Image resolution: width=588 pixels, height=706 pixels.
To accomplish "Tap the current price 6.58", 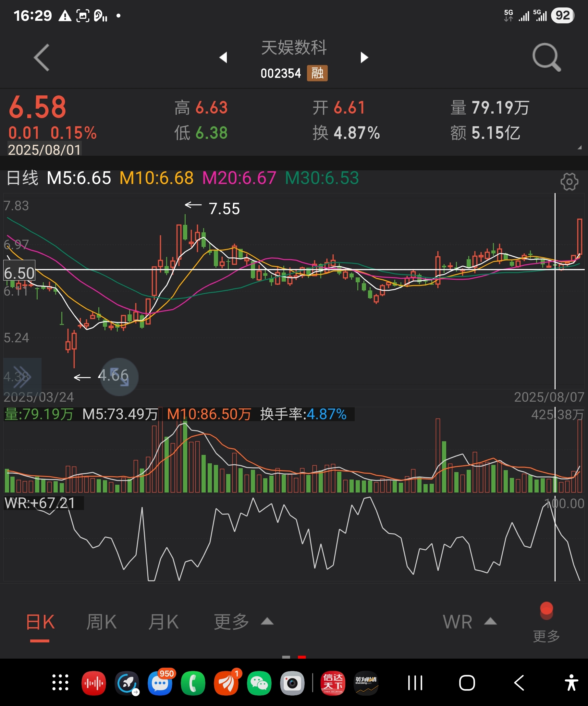I will coord(37,107).
